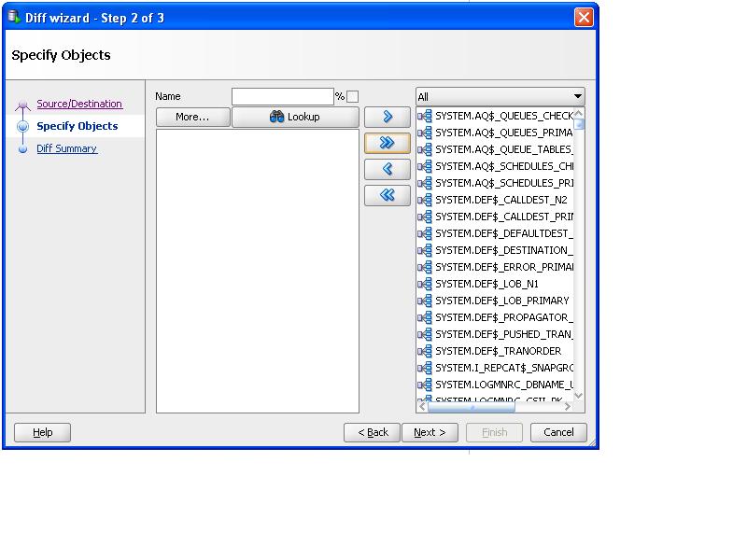Move all objects with double right arrow
The image size is (747, 560).
tap(387, 143)
